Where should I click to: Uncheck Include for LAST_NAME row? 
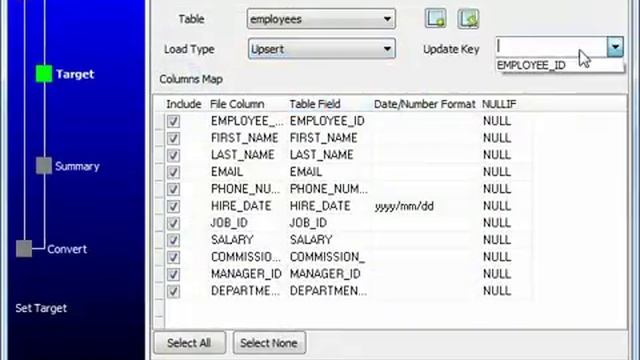pyautogui.click(x=173, y=155)
